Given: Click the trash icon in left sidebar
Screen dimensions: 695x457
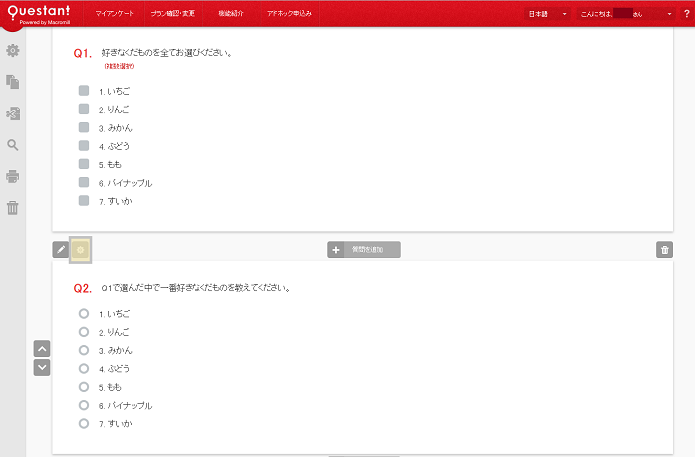Looking at the screenshot, I should [x=13, y=208].
